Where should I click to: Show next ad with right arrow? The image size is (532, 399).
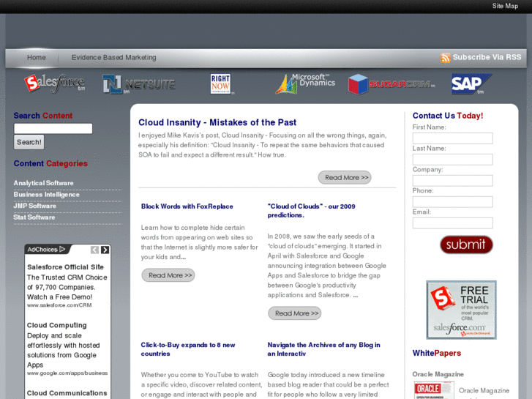(105, 250)
